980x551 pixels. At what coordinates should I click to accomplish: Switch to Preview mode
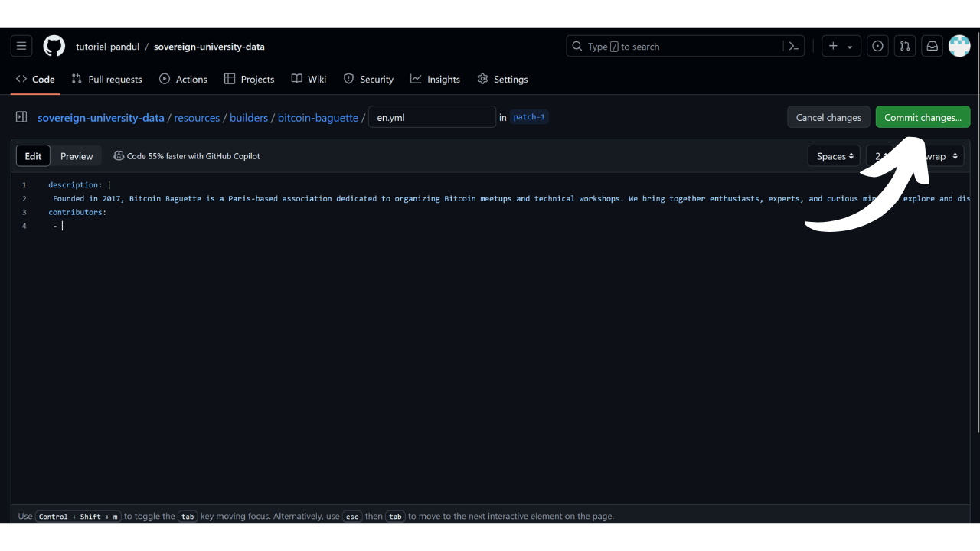pos(77,156)
